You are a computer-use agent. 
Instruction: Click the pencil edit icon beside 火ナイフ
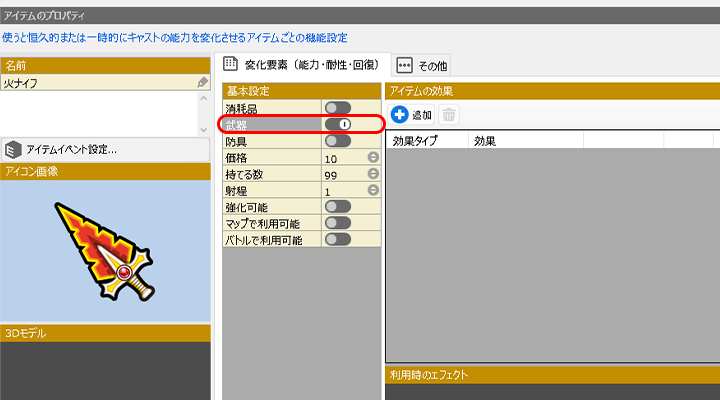coord(203,83)
